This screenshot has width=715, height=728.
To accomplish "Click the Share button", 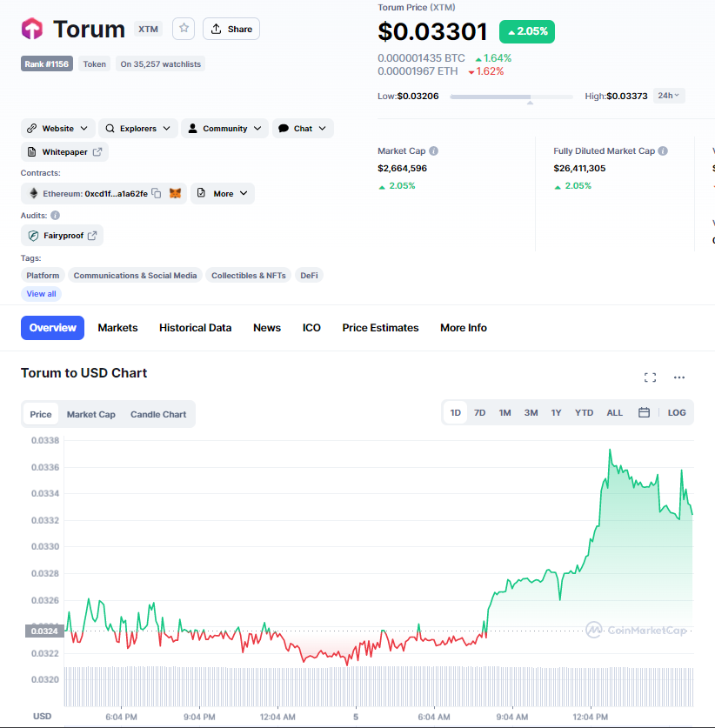I will 231,29.
